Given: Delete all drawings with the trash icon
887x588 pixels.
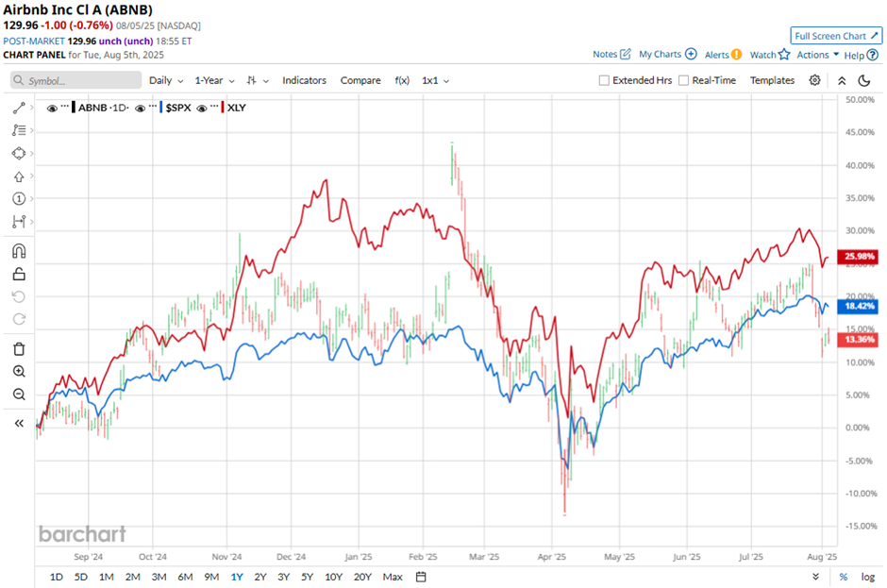Looking at the screenshot, I should coord(19,348).
